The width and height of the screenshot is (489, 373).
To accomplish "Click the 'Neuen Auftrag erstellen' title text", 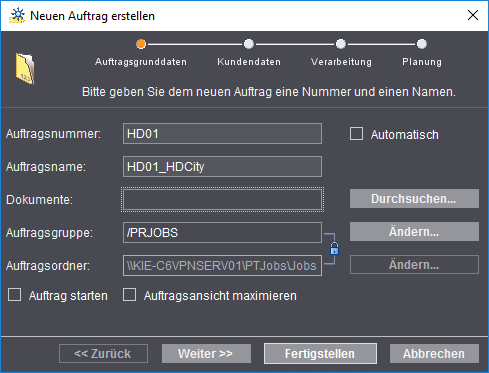I will click(x=92, y=16).
